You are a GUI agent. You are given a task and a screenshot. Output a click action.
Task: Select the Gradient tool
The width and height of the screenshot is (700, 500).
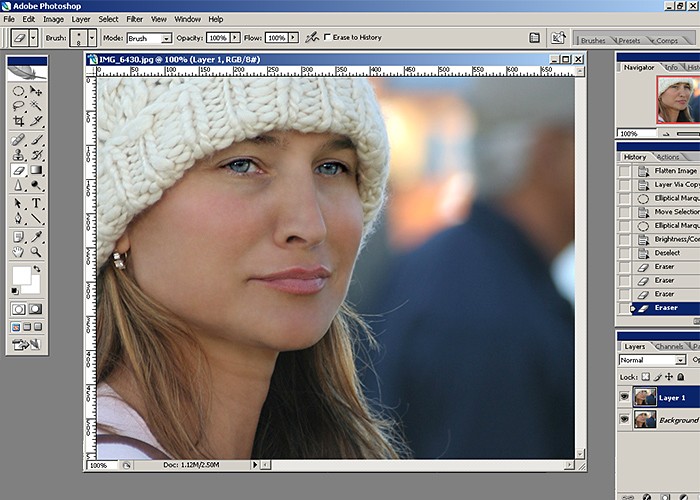pos(36,170)
